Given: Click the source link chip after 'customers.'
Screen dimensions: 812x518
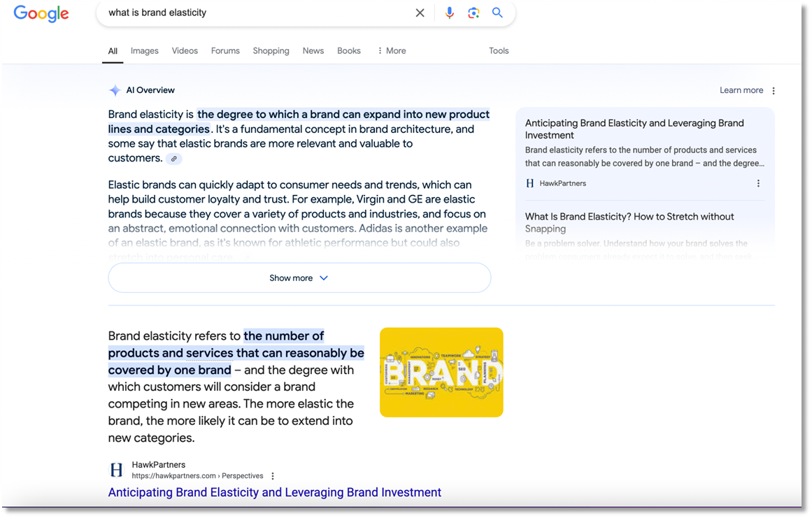Looking at the screenshot, I should click(x=174, y=159).
